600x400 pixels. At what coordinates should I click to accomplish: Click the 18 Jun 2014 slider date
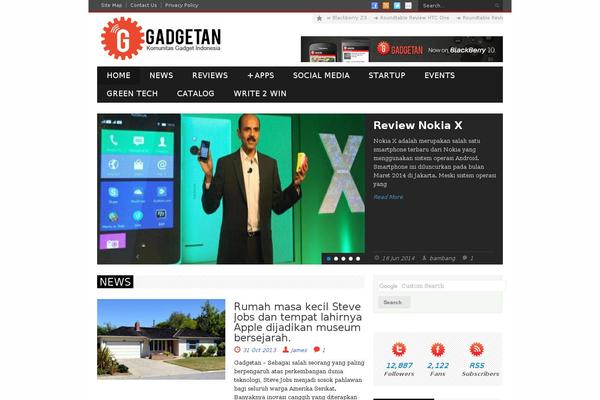pos(398,258)
